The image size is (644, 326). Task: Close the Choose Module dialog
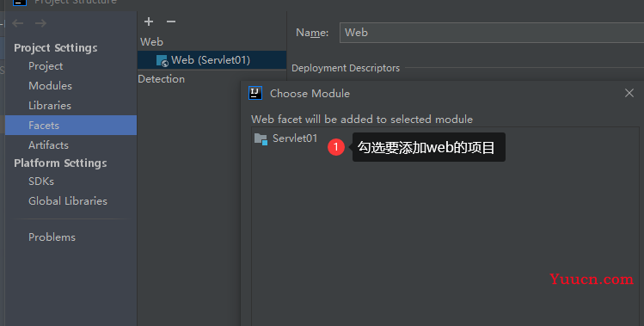tap(629, 93)
